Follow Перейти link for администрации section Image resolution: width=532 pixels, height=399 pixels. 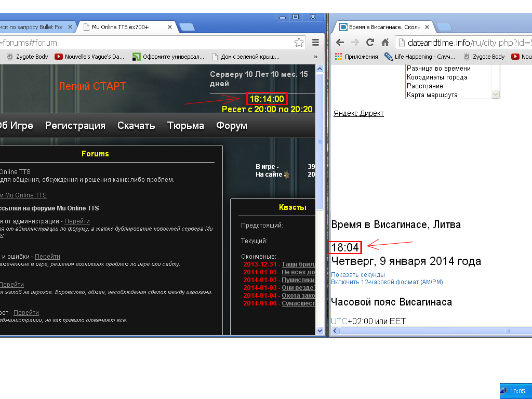tap(77, 221)
